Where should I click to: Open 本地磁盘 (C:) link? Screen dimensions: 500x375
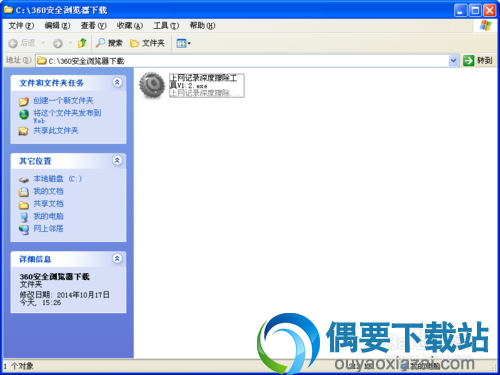point(58,179)
